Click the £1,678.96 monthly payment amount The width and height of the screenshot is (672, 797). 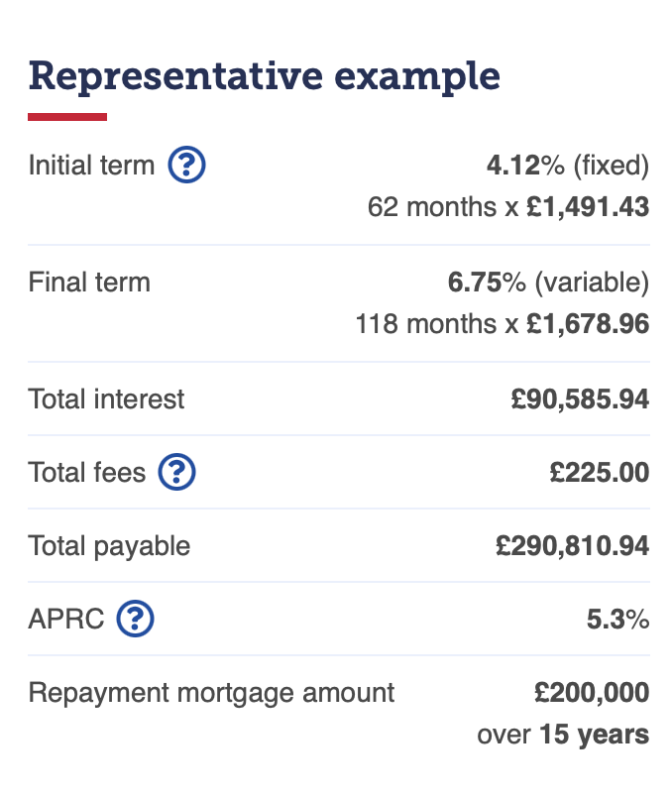point(588,324)
